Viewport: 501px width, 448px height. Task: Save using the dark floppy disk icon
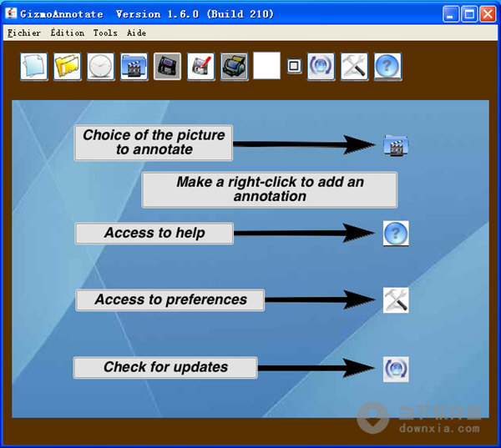168,67
